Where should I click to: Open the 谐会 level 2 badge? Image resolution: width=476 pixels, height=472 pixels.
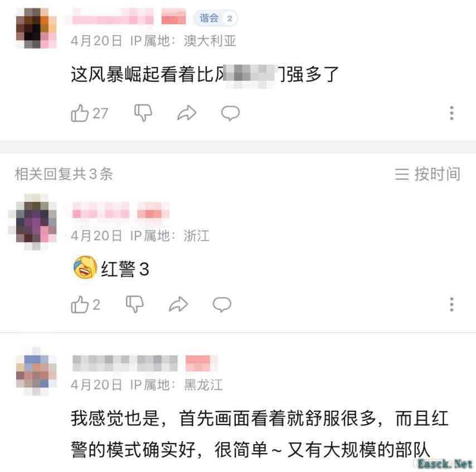(x=216, y=18)
